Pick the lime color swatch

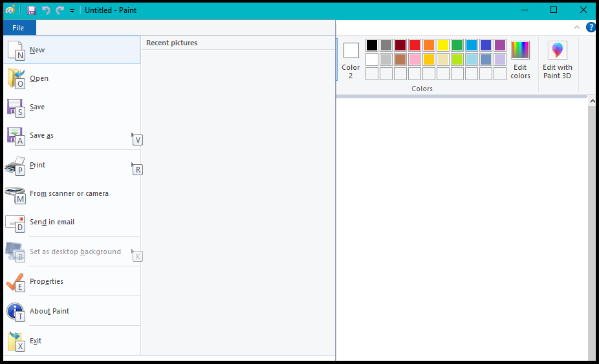pos(457,59)
